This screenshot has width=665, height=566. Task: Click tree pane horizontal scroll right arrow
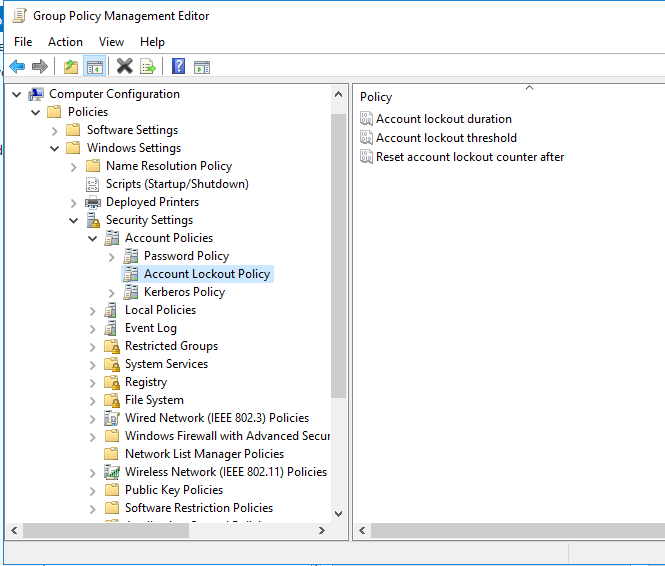(322, 530)
